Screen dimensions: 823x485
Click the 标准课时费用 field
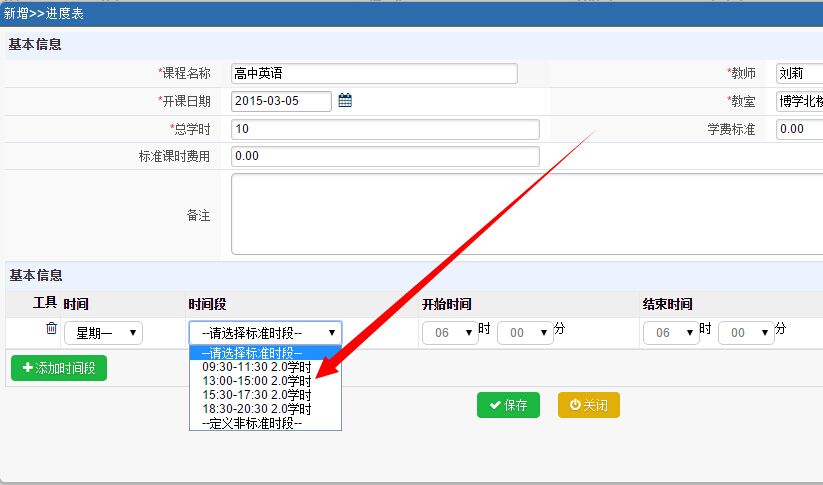click(385, 156)
